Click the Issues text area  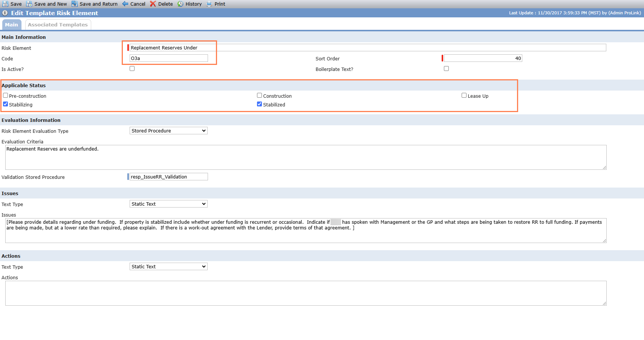(306, 231)
